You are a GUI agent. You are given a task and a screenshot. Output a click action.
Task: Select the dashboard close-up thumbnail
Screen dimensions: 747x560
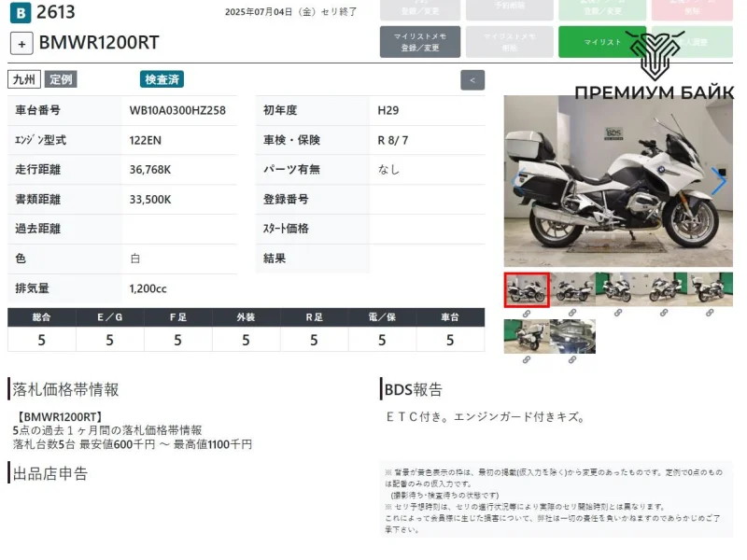(572, 336)
